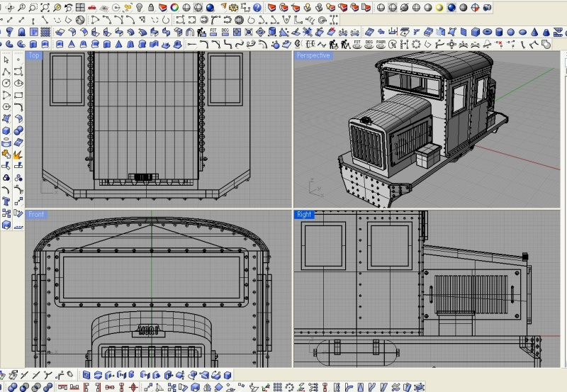Open the Right viewport title menu

pos(304,214)
